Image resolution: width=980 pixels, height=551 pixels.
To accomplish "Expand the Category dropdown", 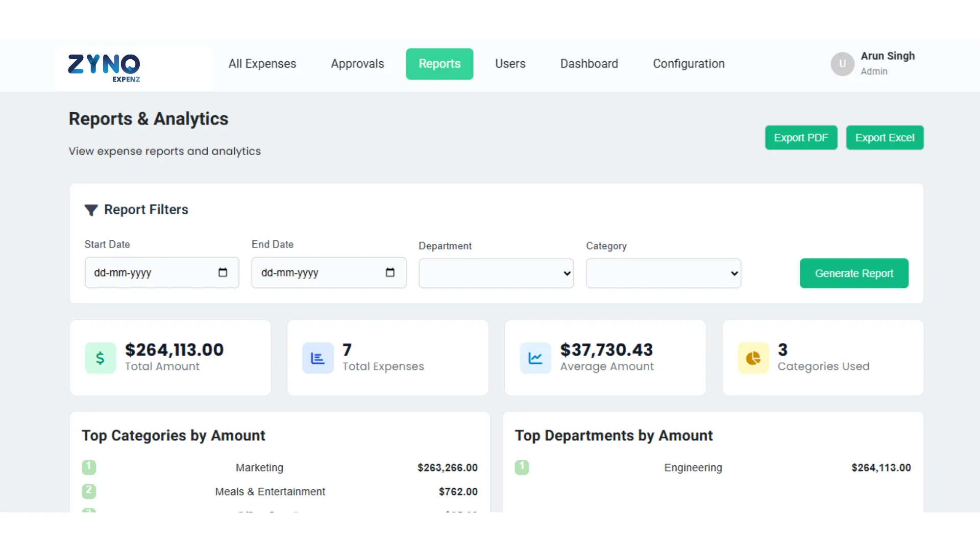I will [663, 273].
